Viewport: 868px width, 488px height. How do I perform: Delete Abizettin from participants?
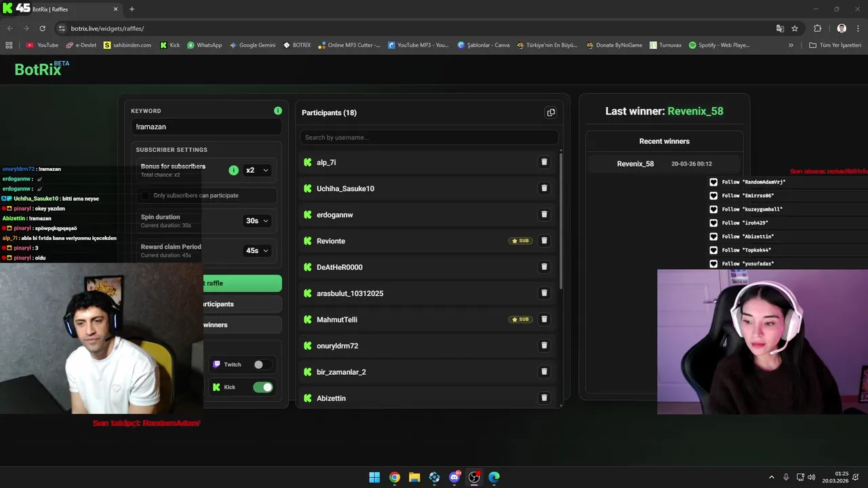[544, 398]
